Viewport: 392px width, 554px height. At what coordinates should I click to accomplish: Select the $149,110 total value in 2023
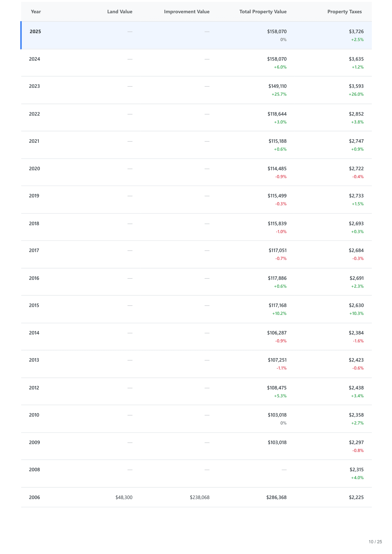coord(277,86)
